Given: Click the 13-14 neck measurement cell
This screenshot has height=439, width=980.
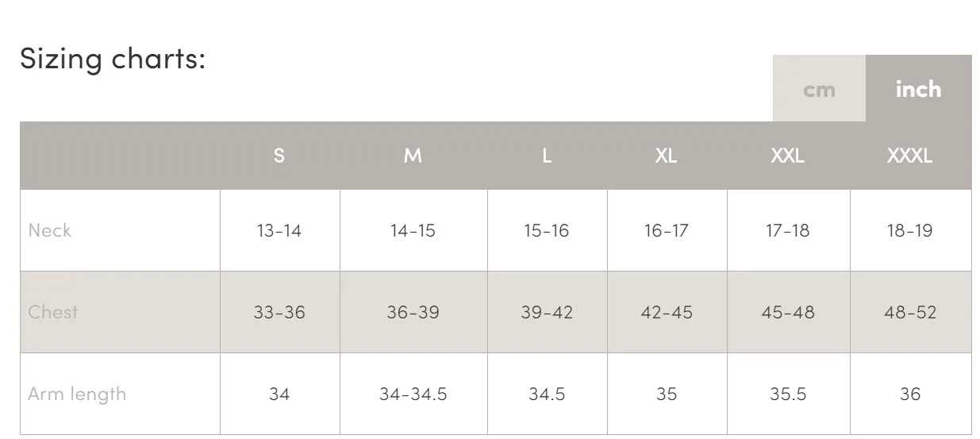Looking at the screenshot, I should [279, 230].
